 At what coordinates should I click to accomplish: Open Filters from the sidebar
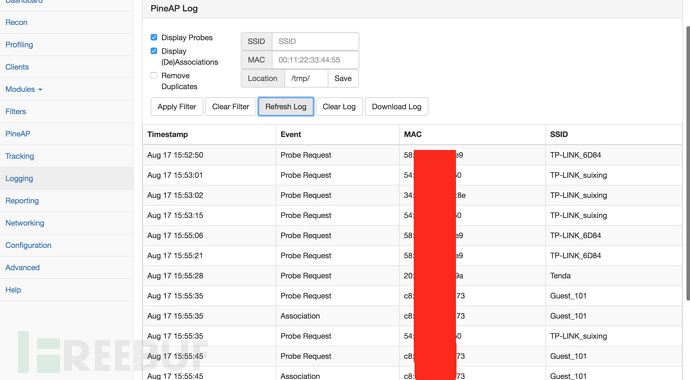(x=16, y=112)
